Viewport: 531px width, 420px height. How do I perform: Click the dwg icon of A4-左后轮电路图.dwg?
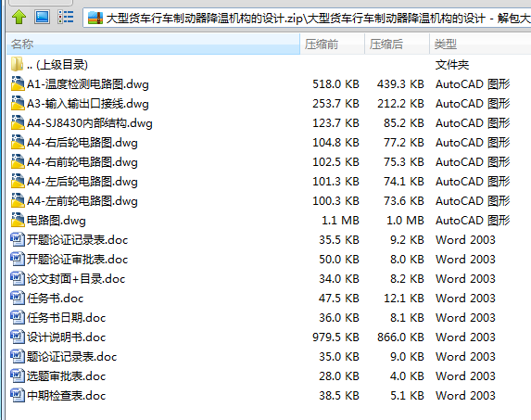click(18, 181)
